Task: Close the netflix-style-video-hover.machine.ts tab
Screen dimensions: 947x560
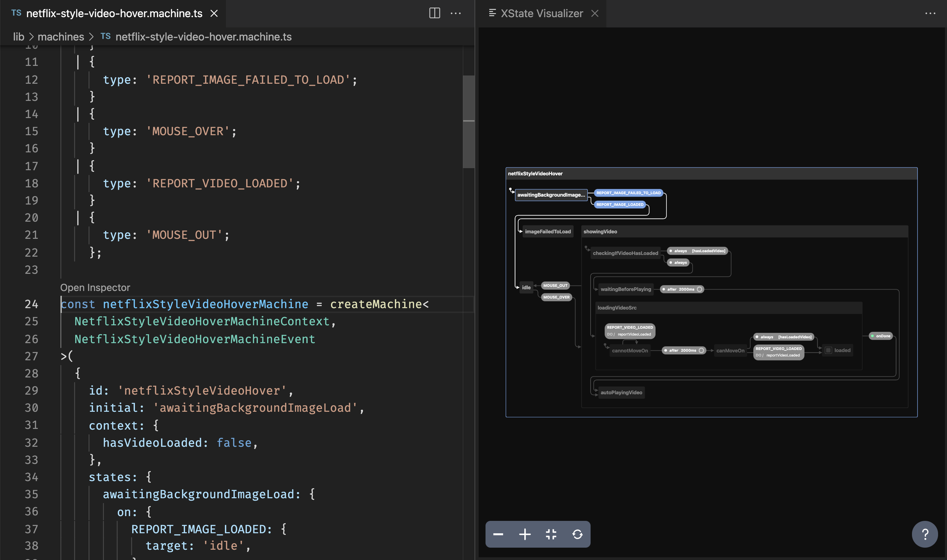Action: tap(214, 14)
